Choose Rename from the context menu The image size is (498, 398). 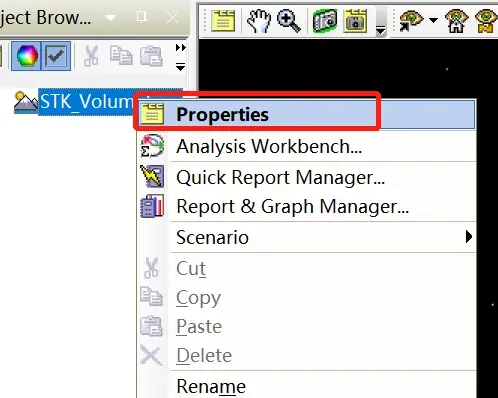211,386
